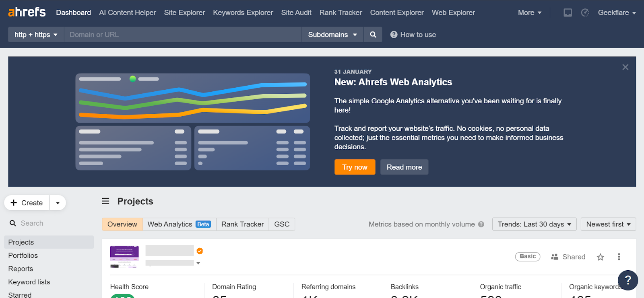Open Dashboard in top navigation

(73, 12)
